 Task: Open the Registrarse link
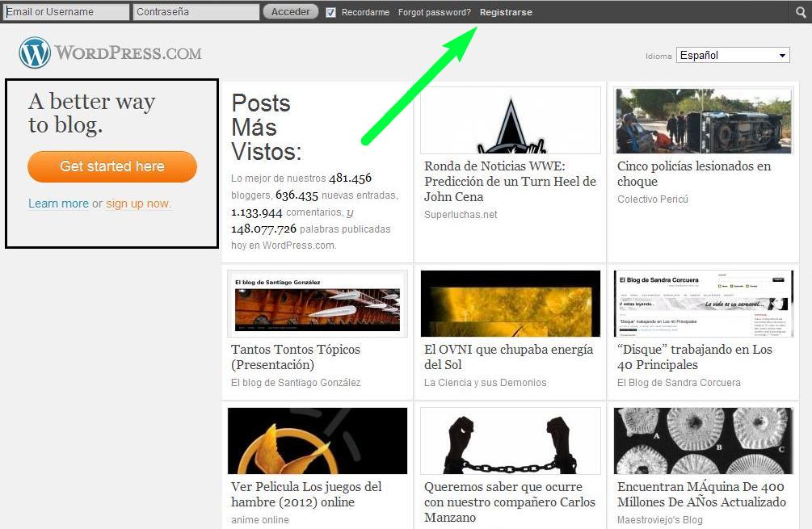point(506,12)
